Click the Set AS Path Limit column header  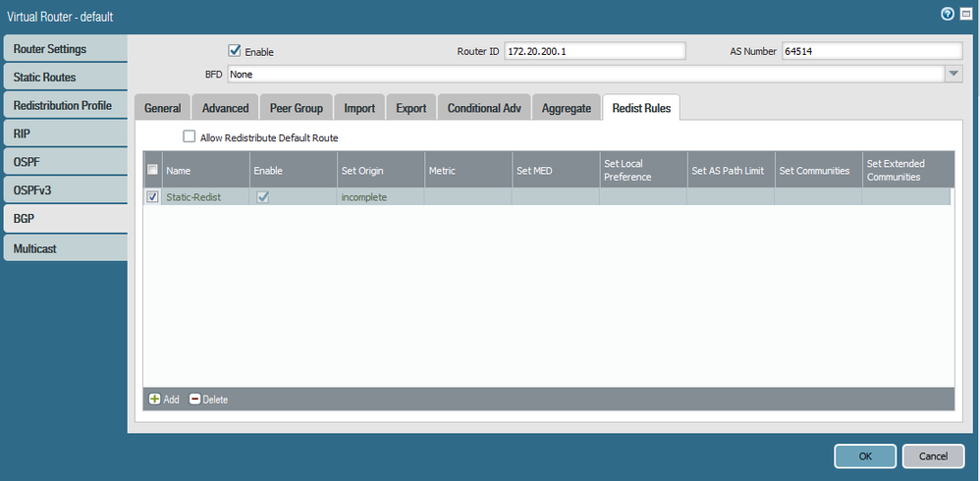731,170
